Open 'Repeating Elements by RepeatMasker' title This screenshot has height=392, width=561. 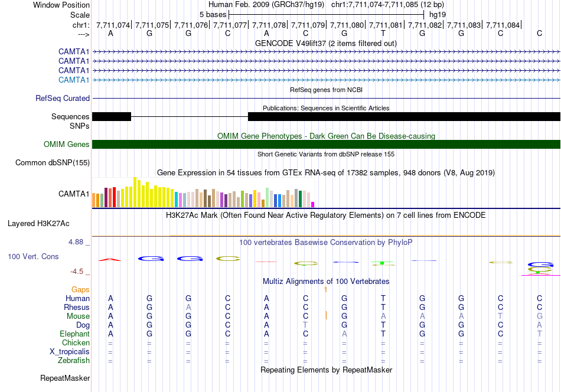pyautogui.click(x=326, y=370)
